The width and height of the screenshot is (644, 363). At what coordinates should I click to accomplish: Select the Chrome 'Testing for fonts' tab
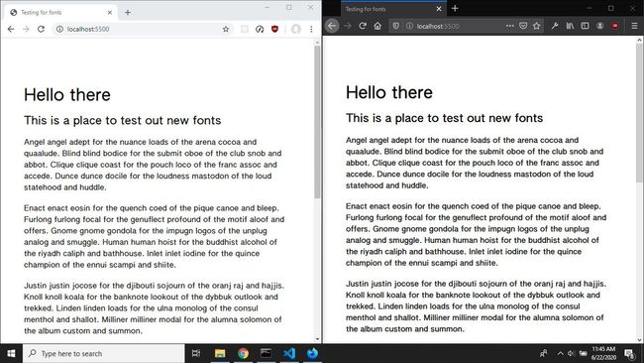pos(60,12)
